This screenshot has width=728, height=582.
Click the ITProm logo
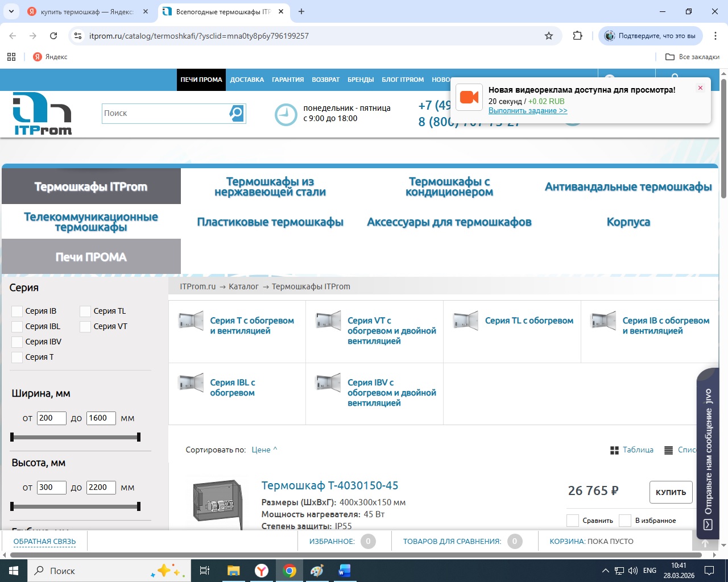pyautogui.click(x=43, y=114)
